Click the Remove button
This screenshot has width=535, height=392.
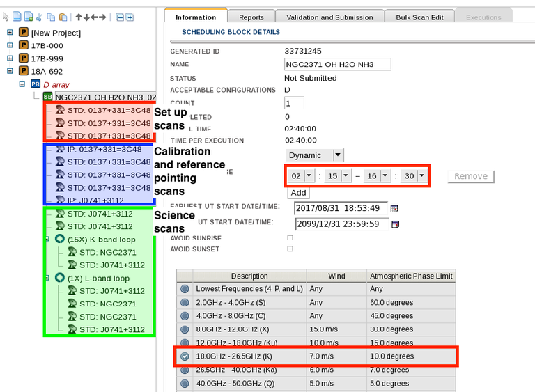(x=471, y=176)
